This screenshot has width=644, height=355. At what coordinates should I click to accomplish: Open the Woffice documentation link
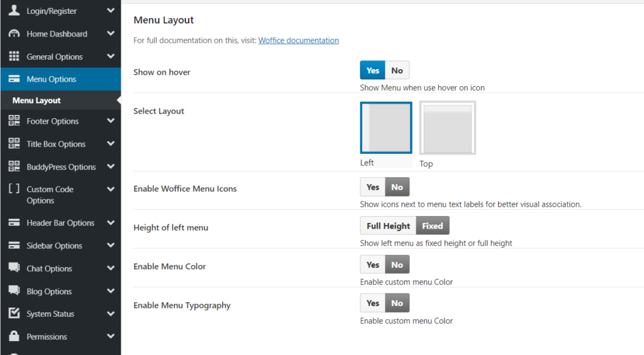tap(298, 40)
